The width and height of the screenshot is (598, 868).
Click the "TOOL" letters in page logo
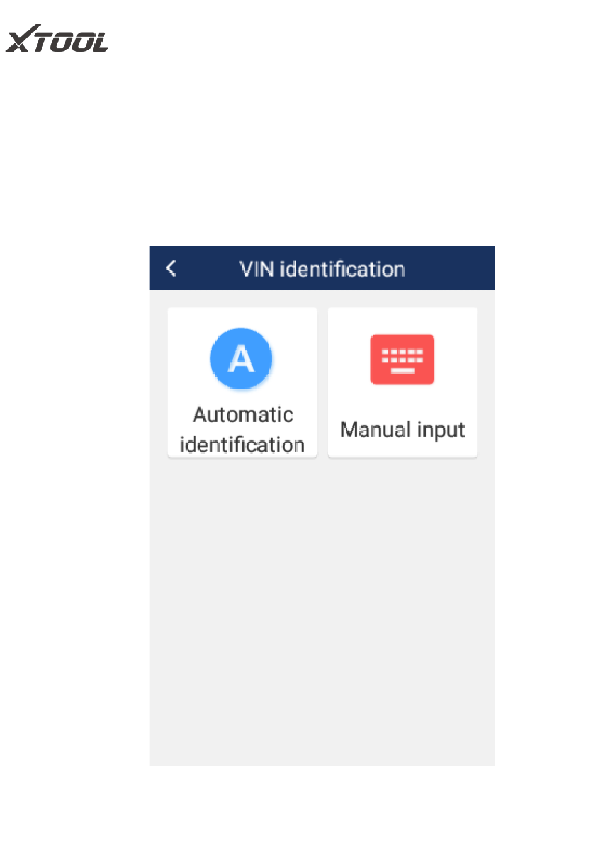[74, 42]
